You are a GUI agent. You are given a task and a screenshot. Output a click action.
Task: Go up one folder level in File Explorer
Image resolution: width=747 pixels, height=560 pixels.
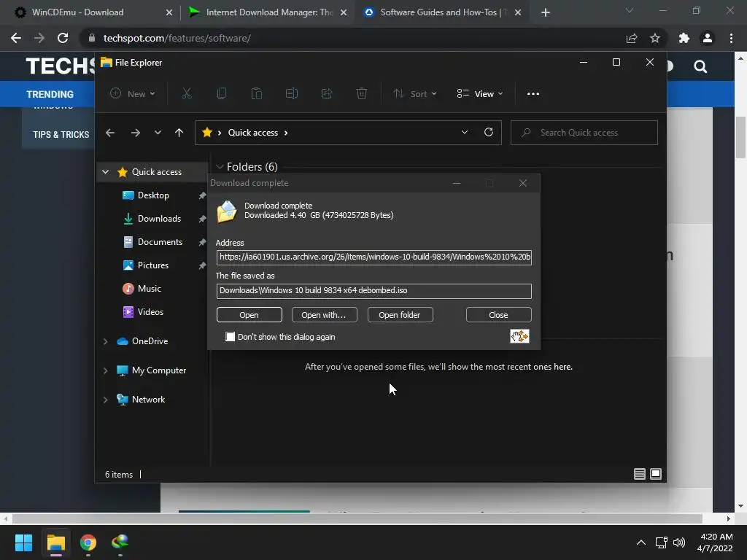tap(179, 133)
